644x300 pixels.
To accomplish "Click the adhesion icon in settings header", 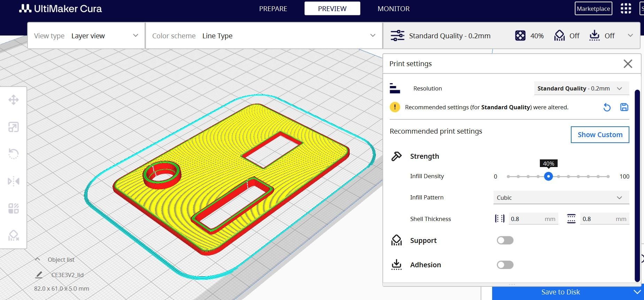I will point(595,35).
